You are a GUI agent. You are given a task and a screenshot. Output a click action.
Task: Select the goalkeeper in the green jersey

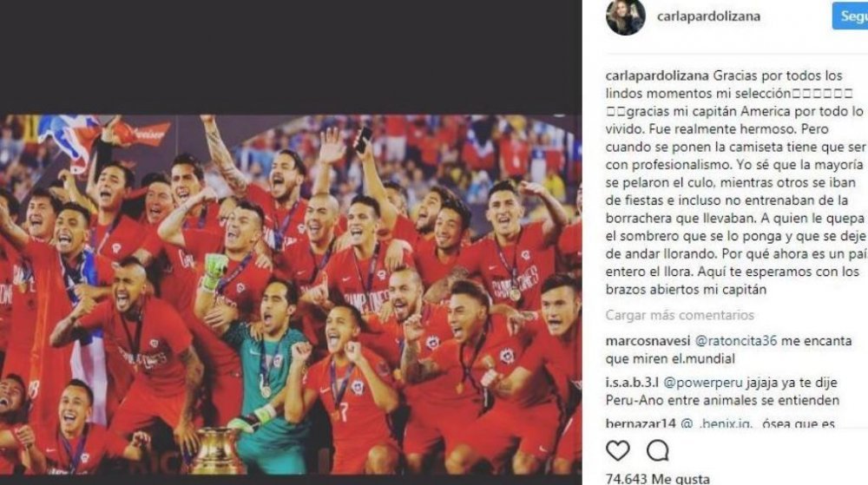coord(270,370)
